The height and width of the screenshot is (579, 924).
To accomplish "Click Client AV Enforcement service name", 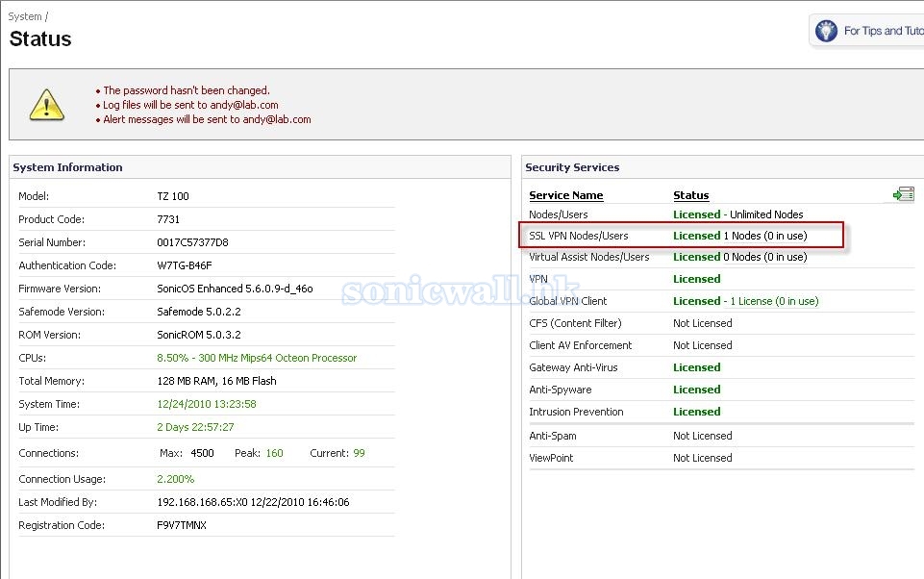I will click(x=580, y=345).
